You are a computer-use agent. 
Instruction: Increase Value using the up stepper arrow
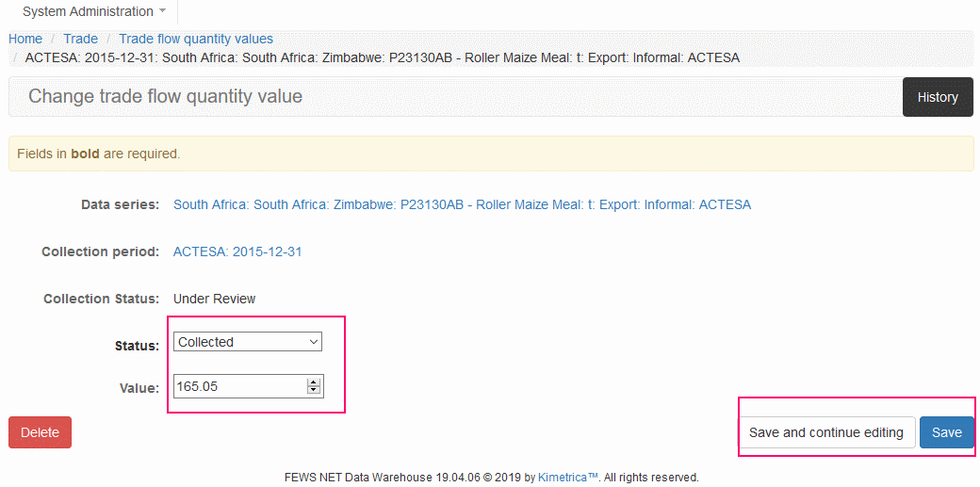coord(314,381)
